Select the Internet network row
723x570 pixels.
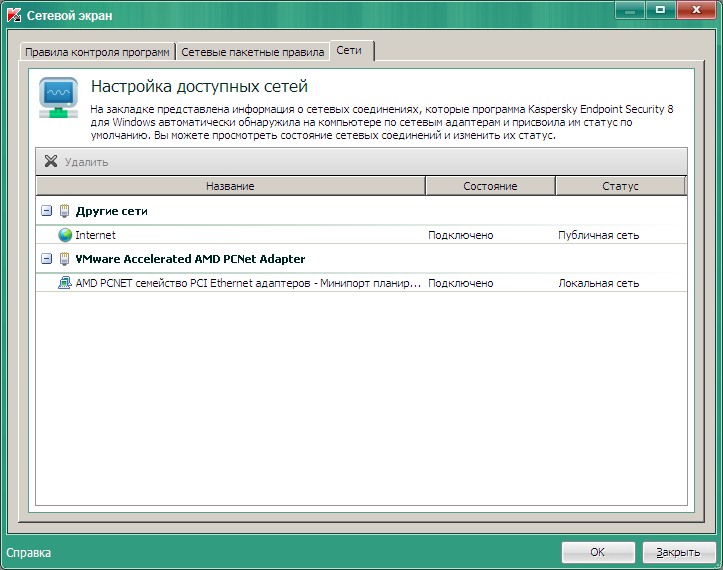coord(362,235)
